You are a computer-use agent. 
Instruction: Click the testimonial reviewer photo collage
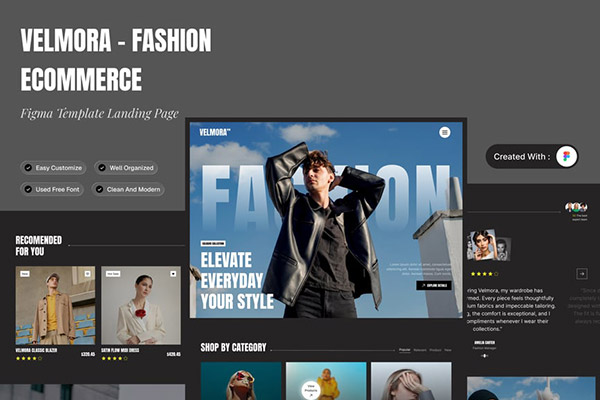(489, 245)
